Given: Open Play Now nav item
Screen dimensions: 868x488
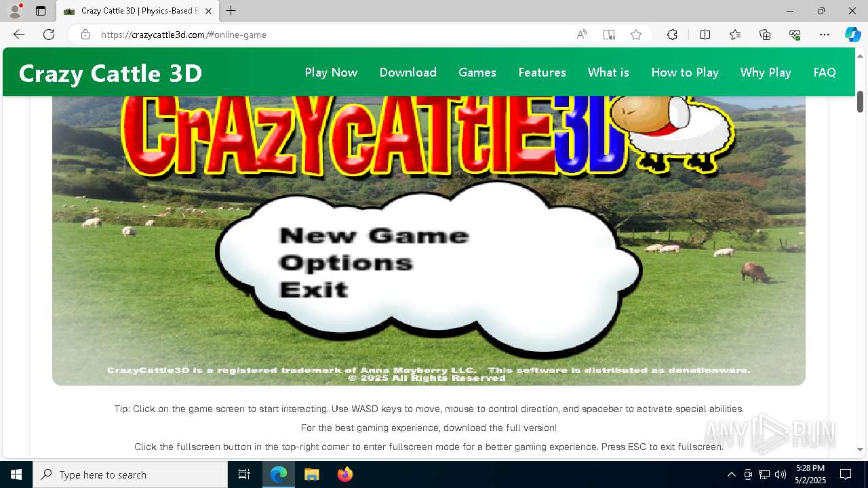Looking at the screenshot, I should click(x=331, y=73).
